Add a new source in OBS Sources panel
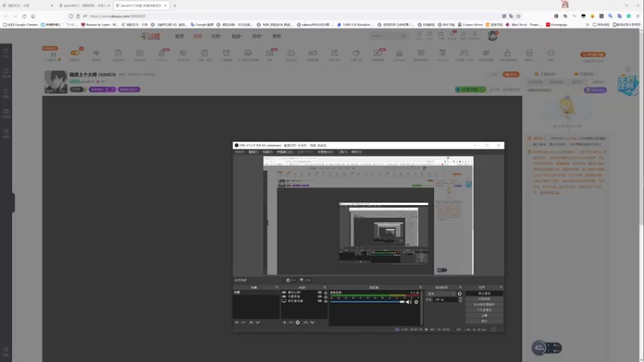Viewport: 644px width, 362px height. pyautogui.click(x=284, y=323)
